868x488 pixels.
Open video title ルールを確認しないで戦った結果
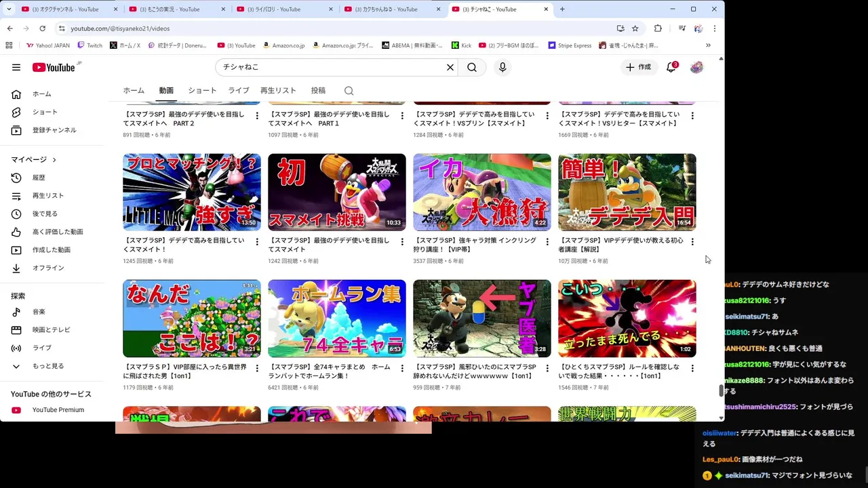pos(619,371)
